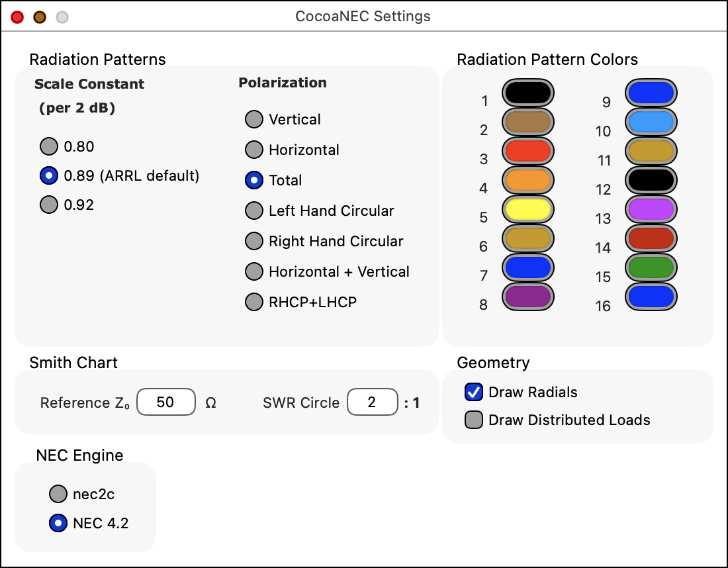Choose Left Hand Circular polarization
Screen dimensions: 728x568
tap(254, 211)
